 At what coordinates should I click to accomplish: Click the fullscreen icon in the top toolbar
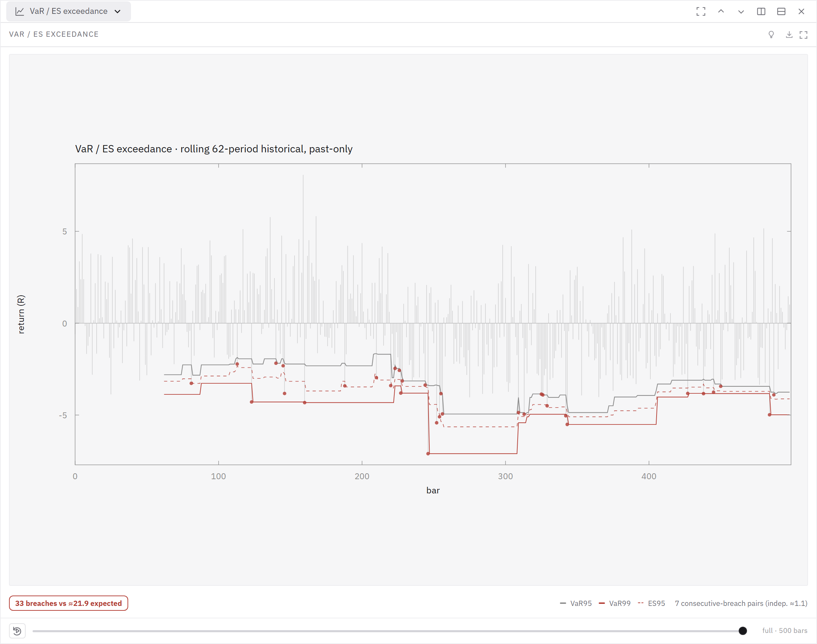click(701, 11)
